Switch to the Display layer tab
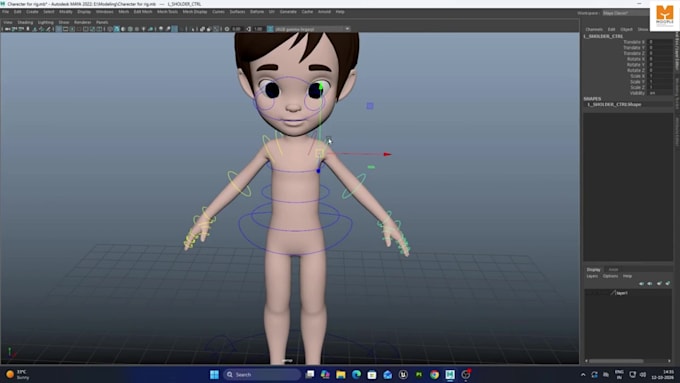The image size is (680, 383). click(x=593, y=269)
